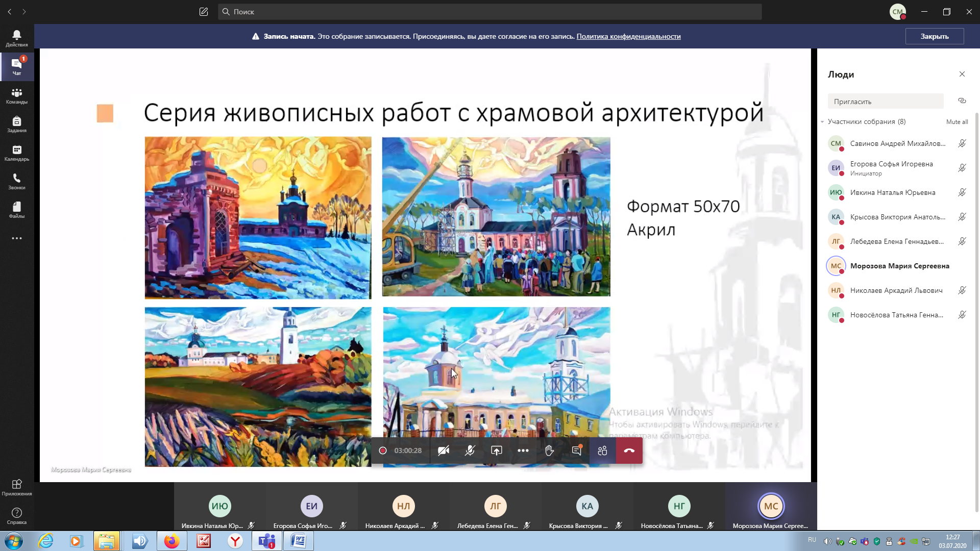Select the МС Морозова Мария video tile

[771, 507]
